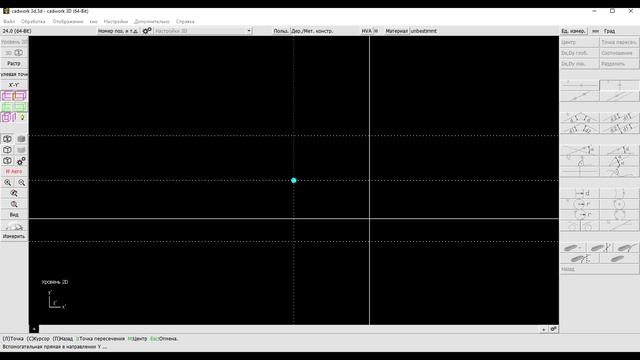This screenshot has width=640, height=360.
Task: Click the Центр option in the right panel
Action: tap(580, 42)
